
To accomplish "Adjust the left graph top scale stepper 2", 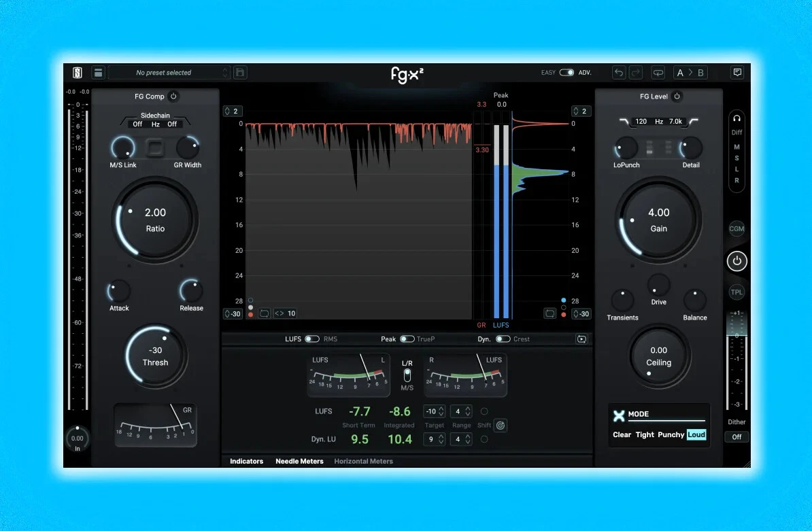I will tap(233, 112).
